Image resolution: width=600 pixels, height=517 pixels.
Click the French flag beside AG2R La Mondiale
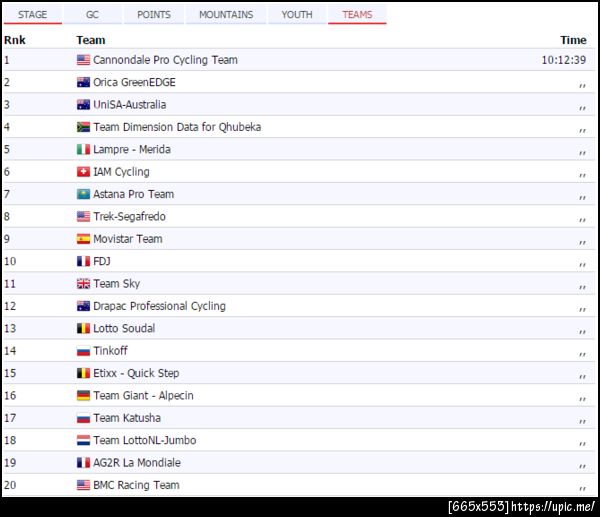pyautogui.click(x=83, y=463)
